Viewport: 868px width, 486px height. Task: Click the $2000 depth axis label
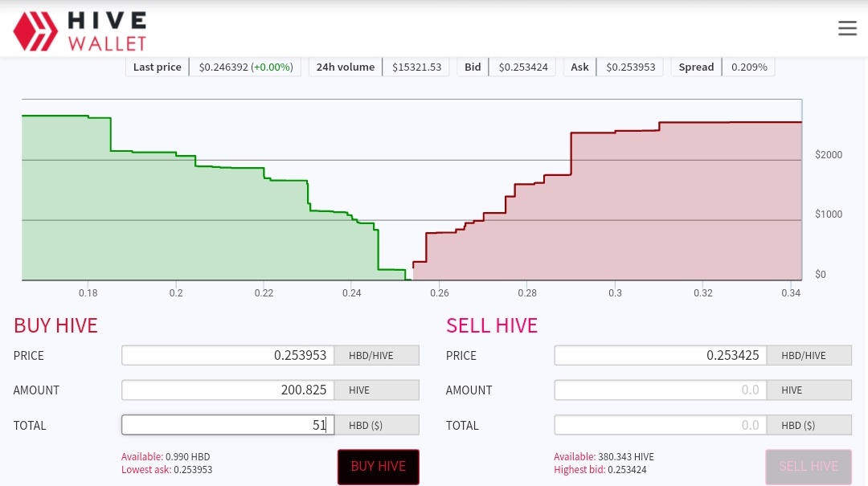tap(828, 155)
